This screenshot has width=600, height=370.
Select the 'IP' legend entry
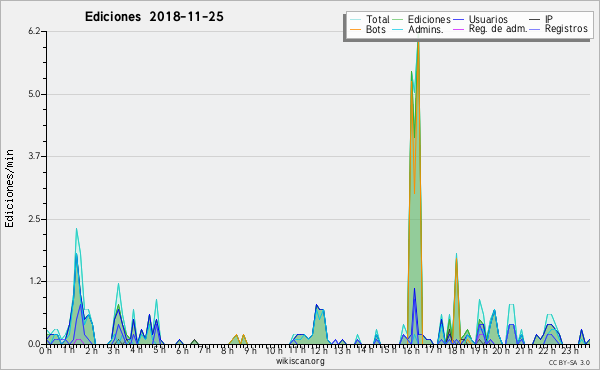pyautogui.click(x=549, y=19)
